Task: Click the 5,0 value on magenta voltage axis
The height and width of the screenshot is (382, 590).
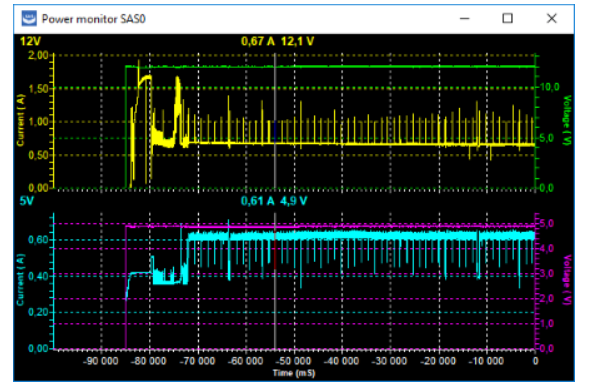Action: 547,224
